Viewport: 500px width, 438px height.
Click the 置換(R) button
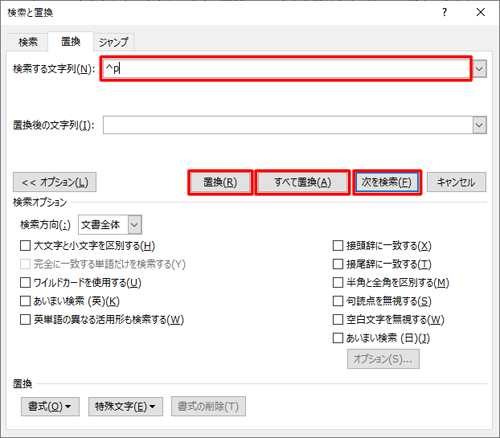(x=220, y=182)
